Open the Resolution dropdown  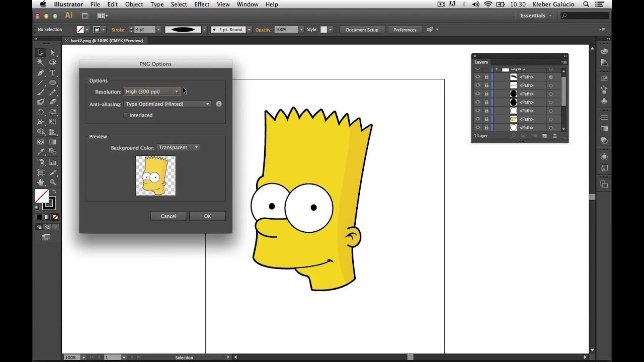pos(151,92)
